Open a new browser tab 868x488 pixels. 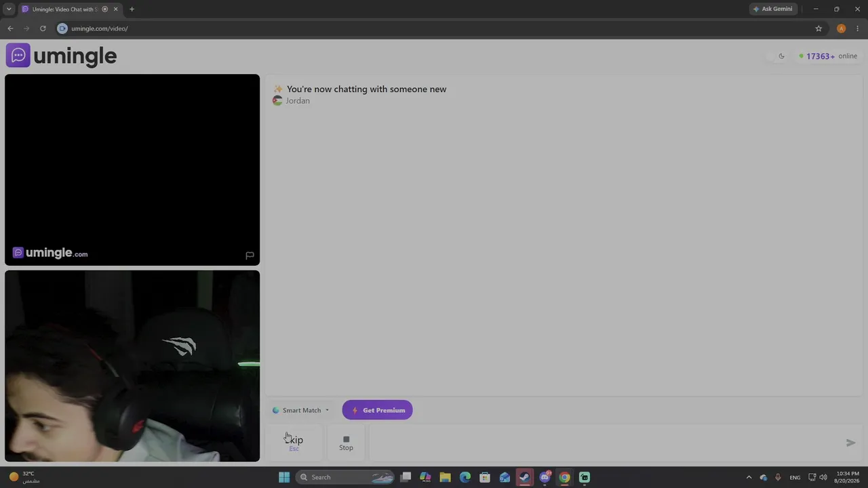[x=132, y=9]
